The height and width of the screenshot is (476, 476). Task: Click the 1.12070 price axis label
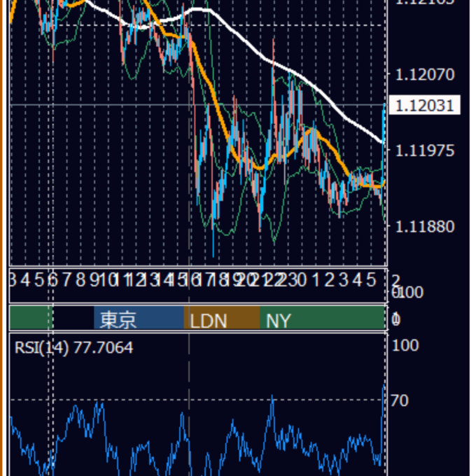click(x=425, y=74)
